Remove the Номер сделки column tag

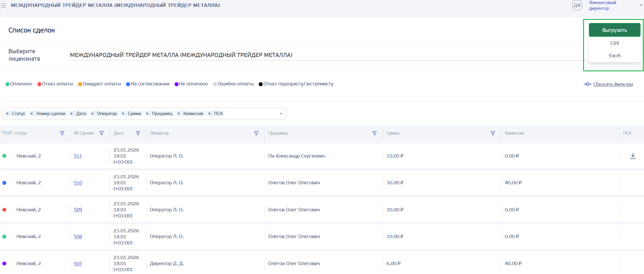point(32,114)
